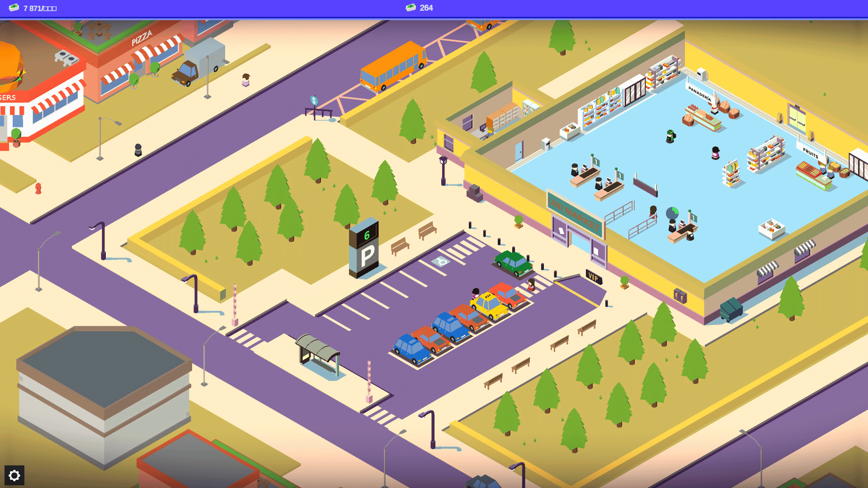Select the parking sign showing 6
This screenshot has width=868, height=488.
coord(364,248)
